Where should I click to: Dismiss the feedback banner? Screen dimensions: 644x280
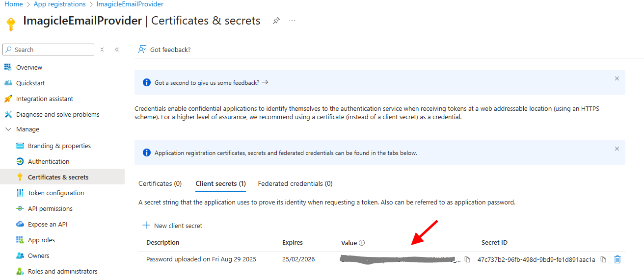click(x=617, y=78)
